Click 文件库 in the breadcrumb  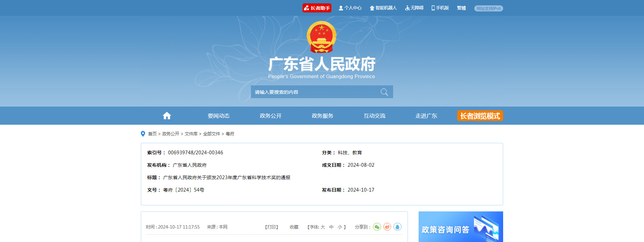click(x=191, y=134)
